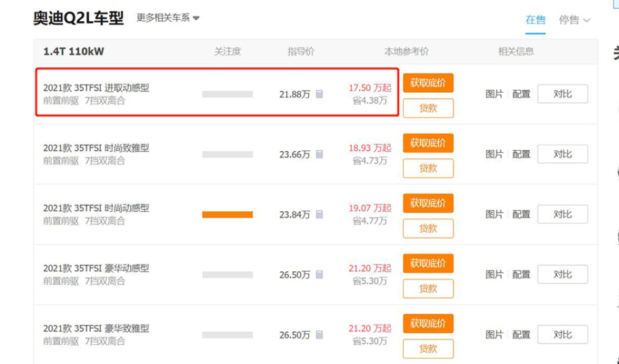
Task: Click the 18.93 万起 local reference price
Action: [x=370, y=148]
